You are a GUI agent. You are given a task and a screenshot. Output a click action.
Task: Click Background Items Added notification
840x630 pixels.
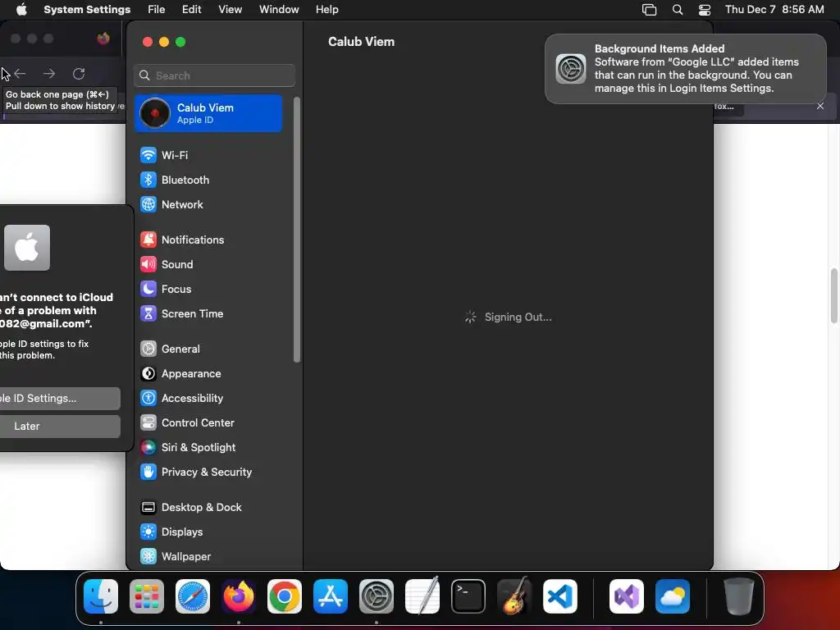tap(686, 69)
